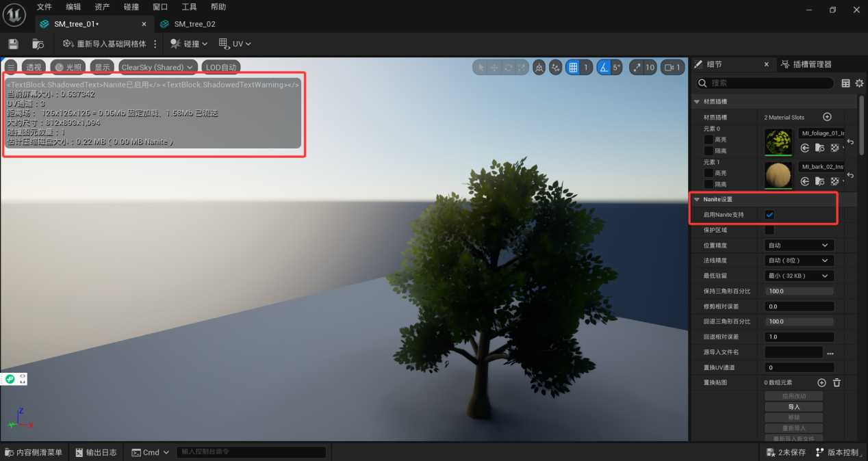Open the 光照 lighting mode button
Screen dimensions: 868x461
point(68,67)
